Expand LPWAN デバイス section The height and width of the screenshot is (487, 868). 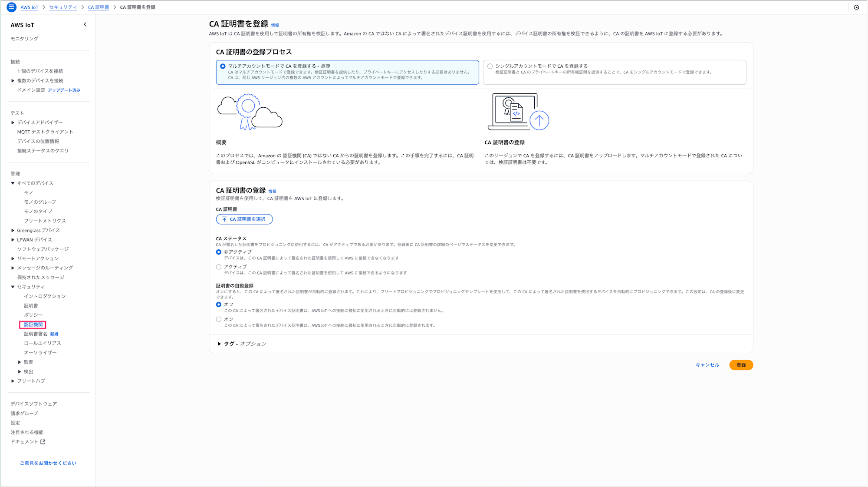click(13, 240)
